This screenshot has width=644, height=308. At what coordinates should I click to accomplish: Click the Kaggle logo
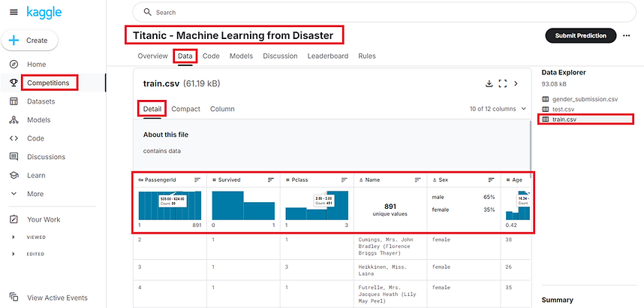point(44,12)
